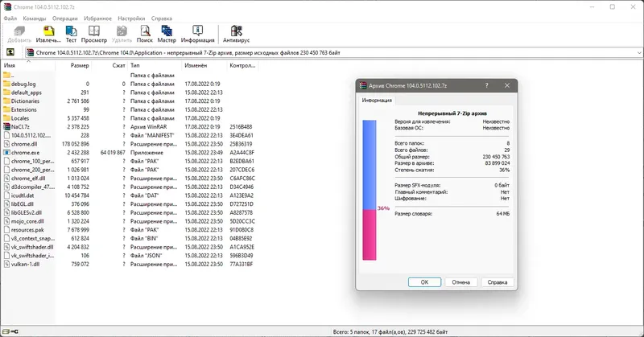Click the Test (Тест) toolbar icon

[71, 31]
